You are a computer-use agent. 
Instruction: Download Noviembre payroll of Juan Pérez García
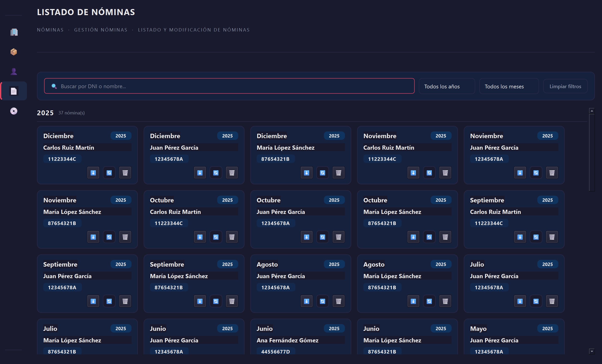[x=520, y=173]
